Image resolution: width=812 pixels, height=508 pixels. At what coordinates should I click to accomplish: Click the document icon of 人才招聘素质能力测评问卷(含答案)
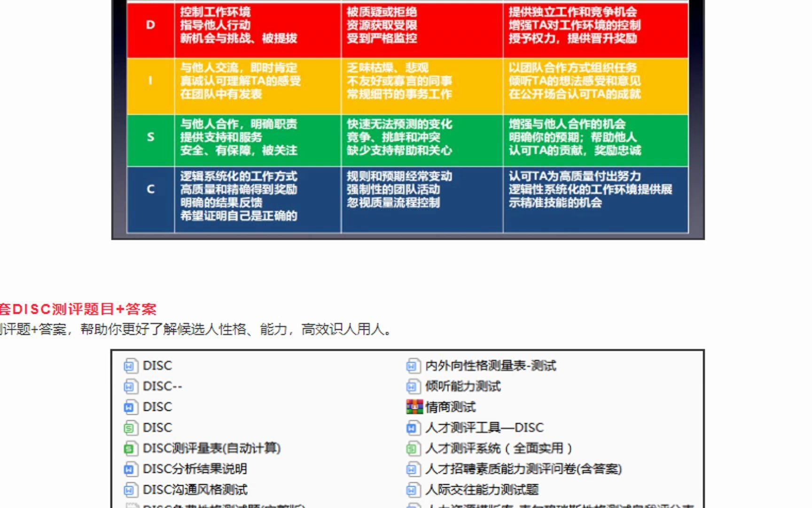[x=413, y=469]
